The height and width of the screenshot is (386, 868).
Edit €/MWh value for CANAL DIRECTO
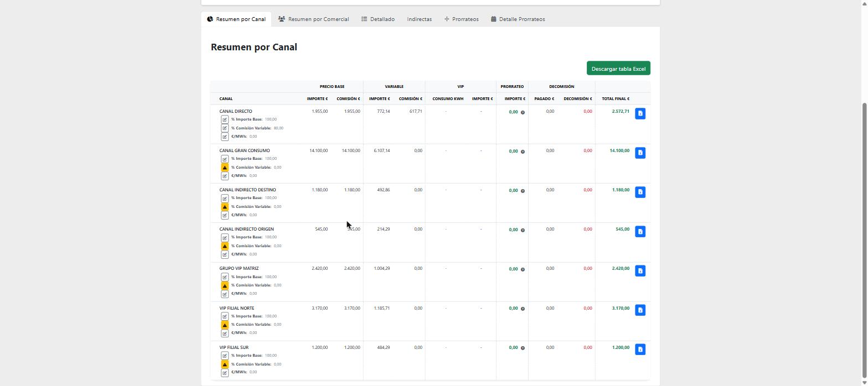[225, 137]
